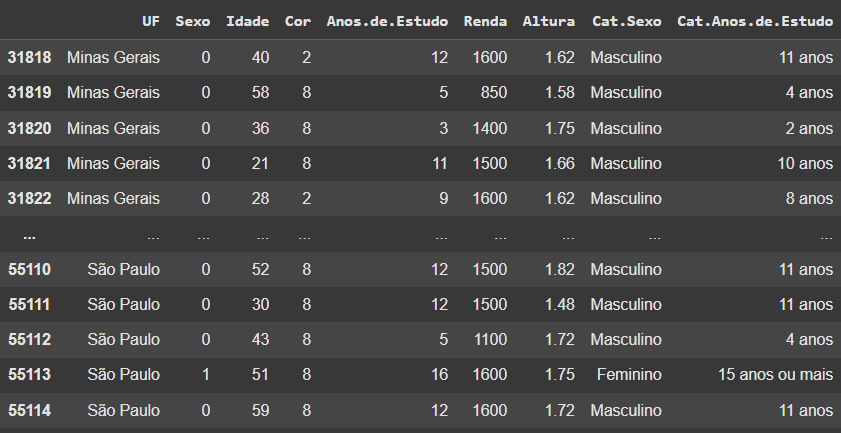This screenshot has width=841, height=433.
Task: Click the Renda value 1100
Action: tap(490, 340)
